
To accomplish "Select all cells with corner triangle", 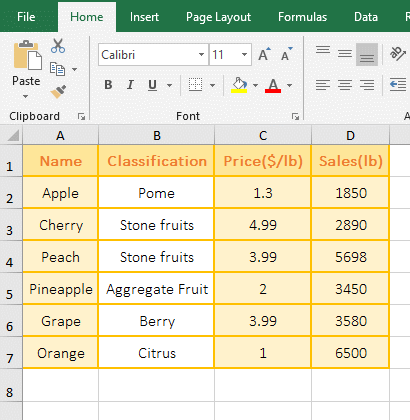I will click(x=12, y=135).
